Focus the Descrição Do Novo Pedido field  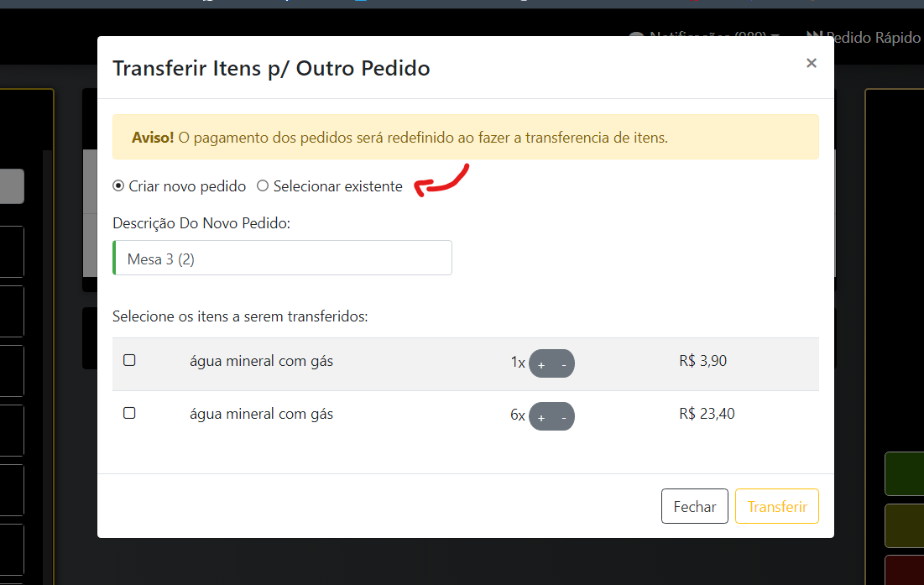pos(283,259)
